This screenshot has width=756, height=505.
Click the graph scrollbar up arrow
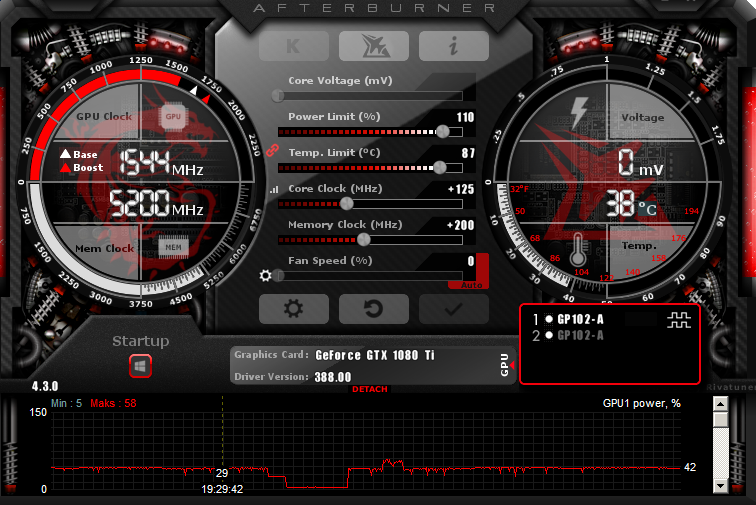click(x=720, y=404)
